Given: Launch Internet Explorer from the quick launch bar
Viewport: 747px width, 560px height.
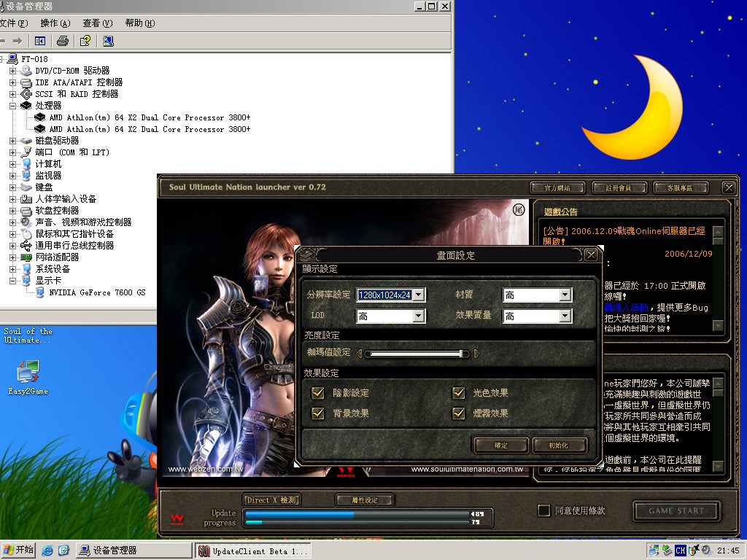Looking at the screenshot, I should 47,551.
